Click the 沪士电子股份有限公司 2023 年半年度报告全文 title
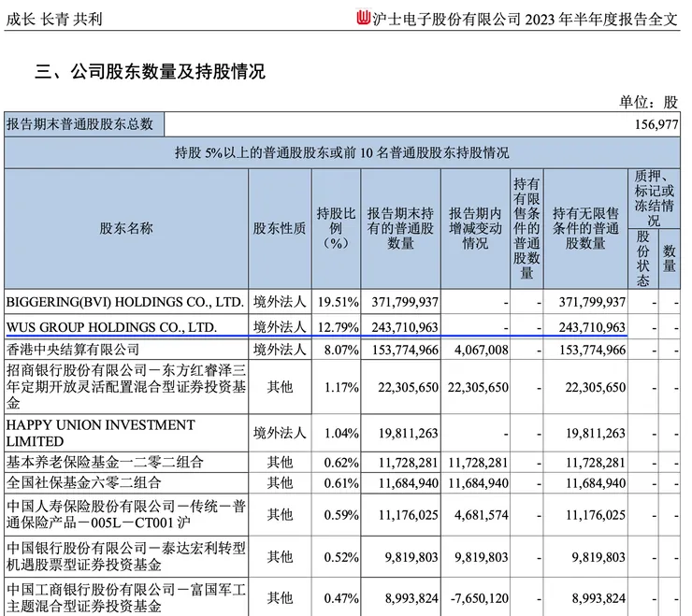Viewport: 692px width, 616px height. pyautogui.click(x=525, y=19)
